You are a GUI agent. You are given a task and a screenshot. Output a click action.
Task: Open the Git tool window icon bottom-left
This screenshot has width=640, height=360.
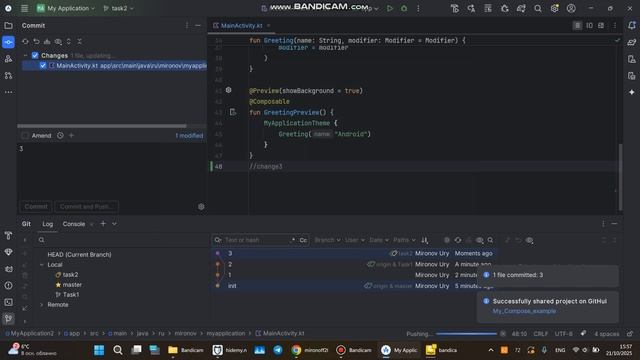[8, 319]
